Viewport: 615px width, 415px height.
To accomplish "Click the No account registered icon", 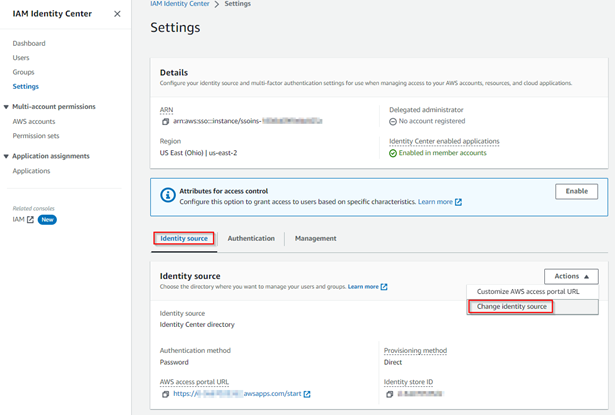I will tap(393, 122).
